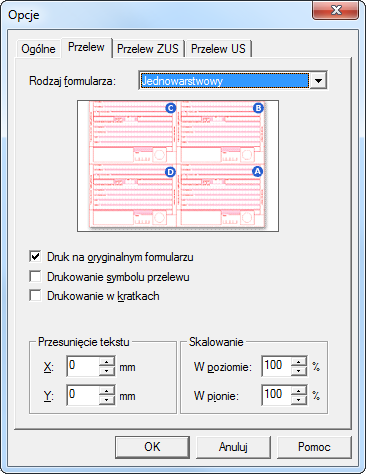366x474 pixels.
Task: Click the Anuluj button
Action: point(233,447)
